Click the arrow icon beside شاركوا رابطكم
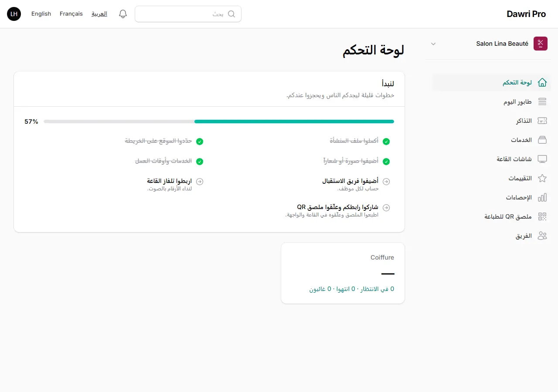The width and height of the screenshot is (558, 392). point(386,208)
